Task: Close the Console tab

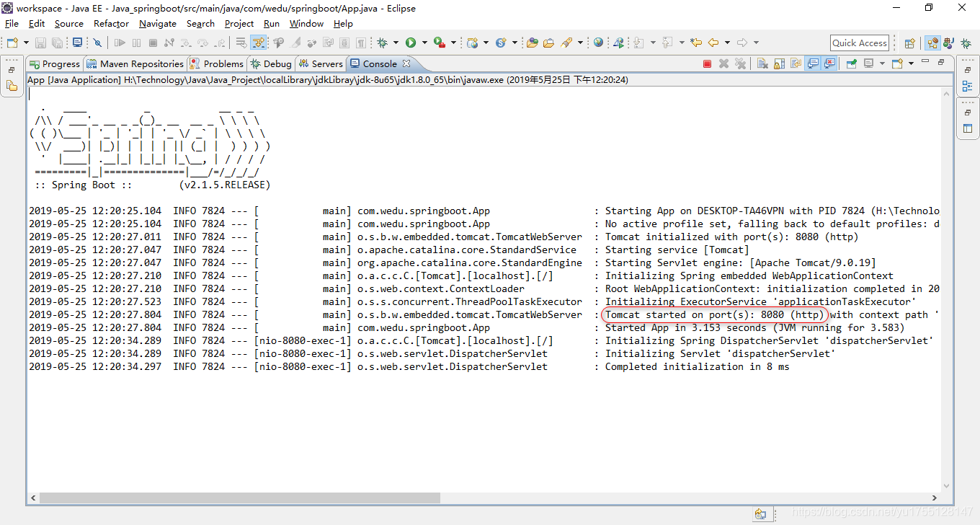Action: (x=406, y=64)
